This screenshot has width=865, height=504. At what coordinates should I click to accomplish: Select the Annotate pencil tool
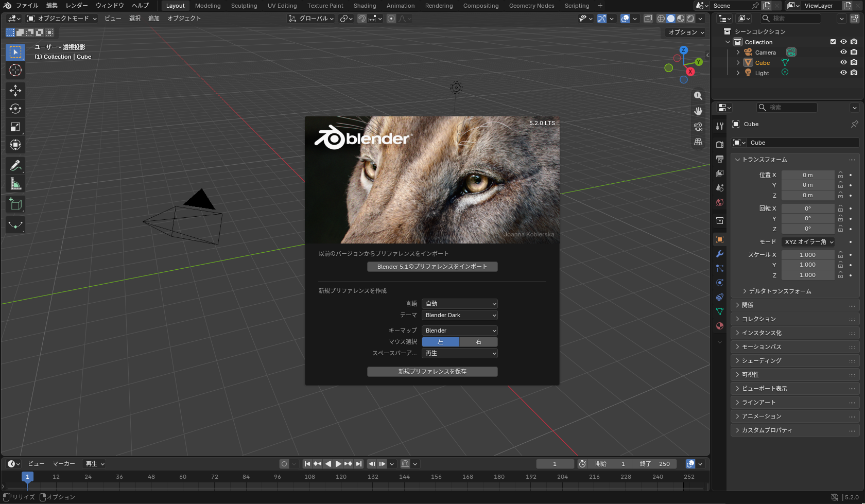point(15,165)
